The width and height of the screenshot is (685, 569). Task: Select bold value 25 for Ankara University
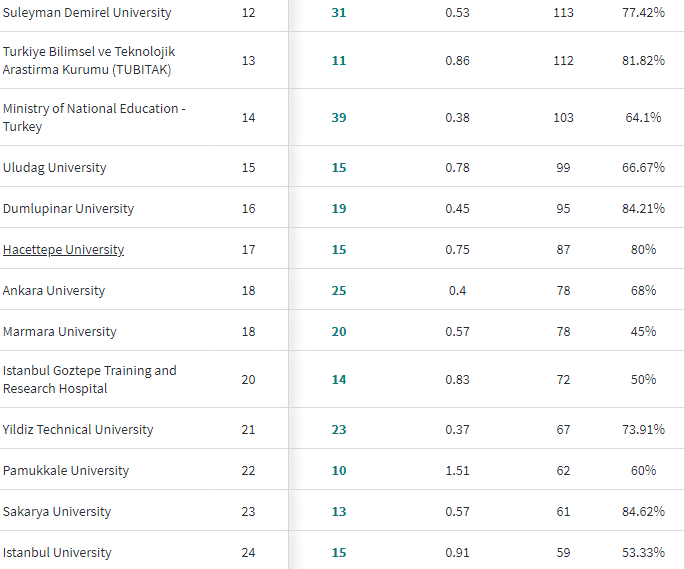pyautogui.click(x=339, y=291)
